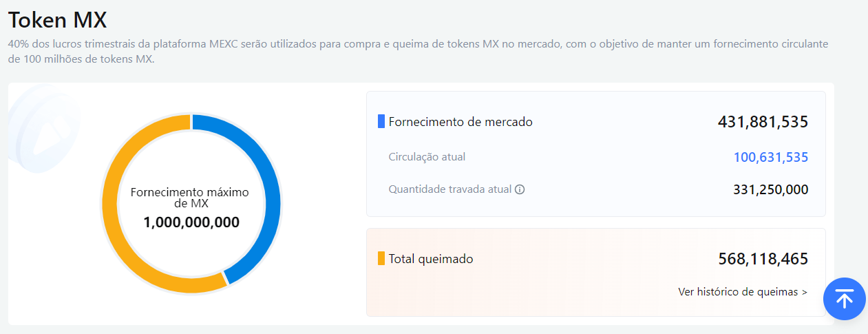Click the Fornecimento máximo de MX chart label
Viewport: 868px width, 334px height.
[x=190, y=198]
